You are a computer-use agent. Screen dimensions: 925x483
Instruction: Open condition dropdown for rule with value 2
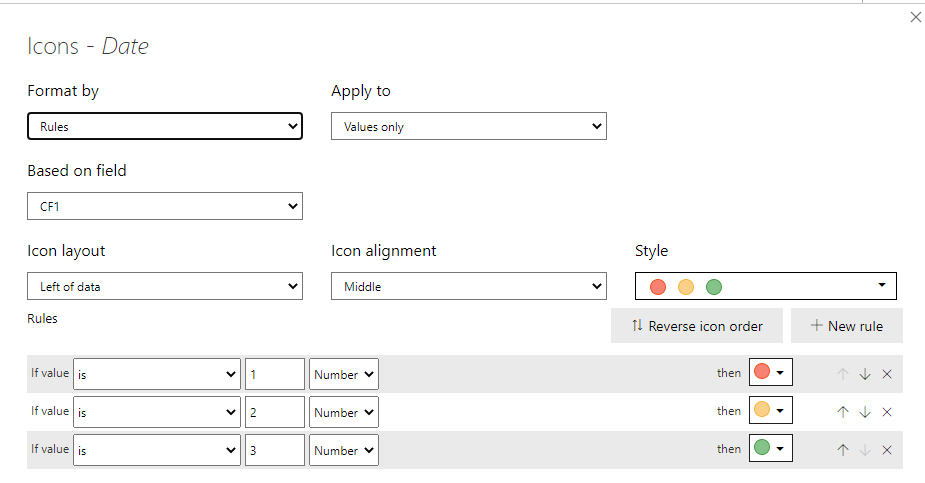click(157, 412)
